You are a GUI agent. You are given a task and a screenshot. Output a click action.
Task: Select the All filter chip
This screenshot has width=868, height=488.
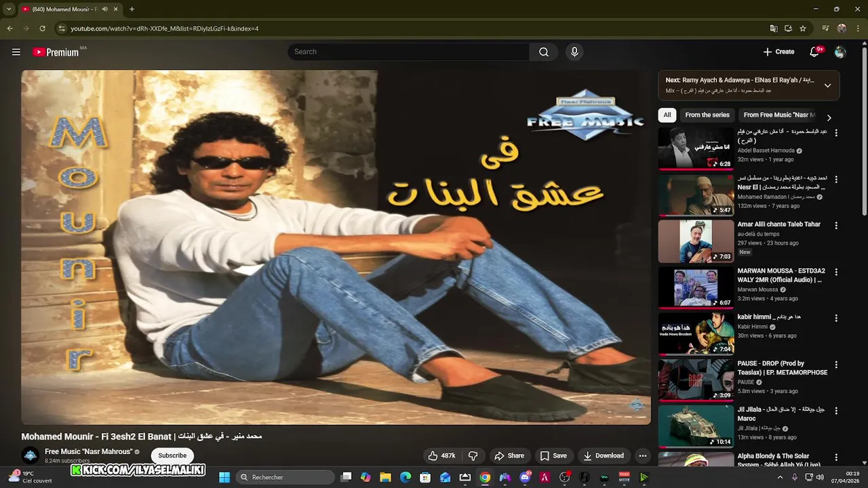pyautogui.click(x=667, y=115)
